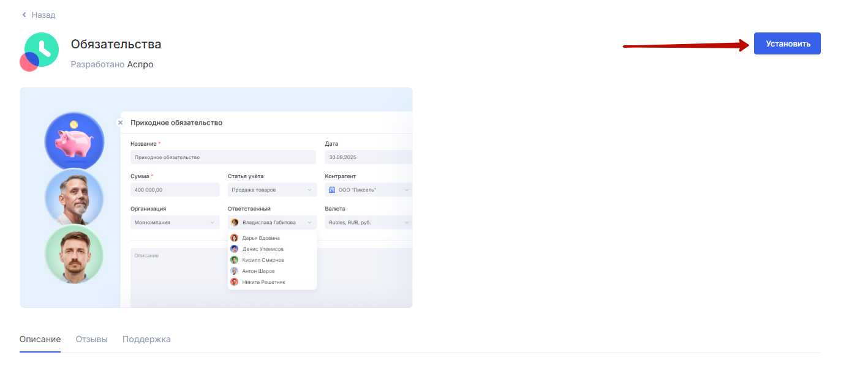
Task: Click the Обязательства app logo
Action: (40, 51)
